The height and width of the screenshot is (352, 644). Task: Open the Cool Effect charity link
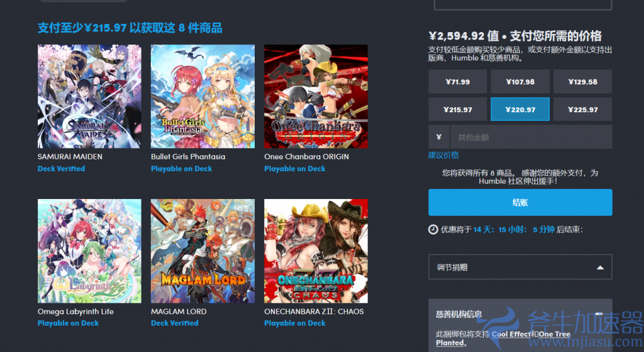tap(511, 334)
